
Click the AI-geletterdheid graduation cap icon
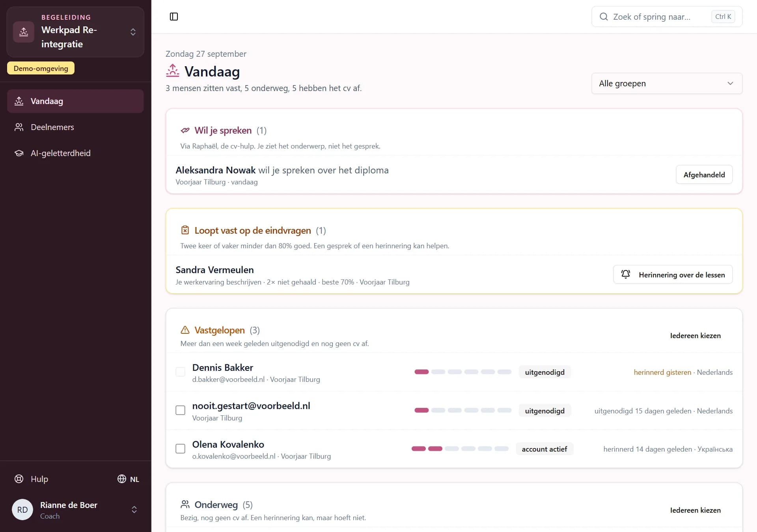19,153
